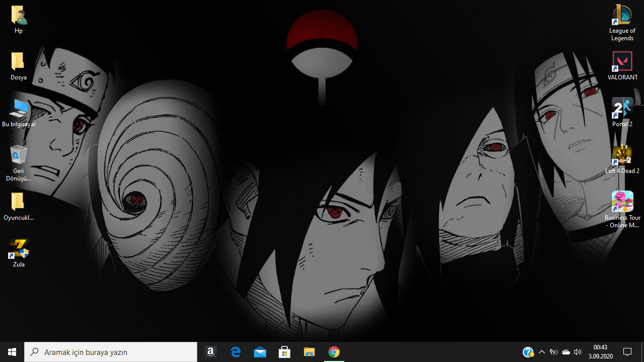
Task: Open the OneDrive cloud tray icon
Action: tap(566, 352)
